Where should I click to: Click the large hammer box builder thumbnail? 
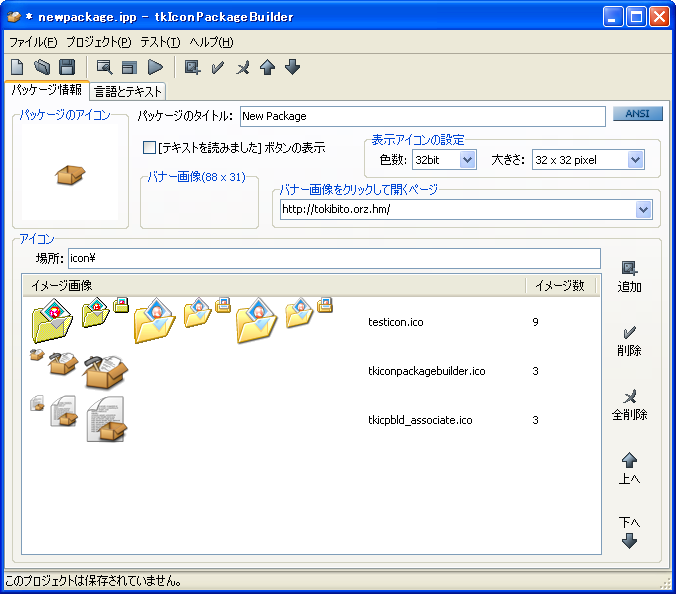(x=105, y=372)
